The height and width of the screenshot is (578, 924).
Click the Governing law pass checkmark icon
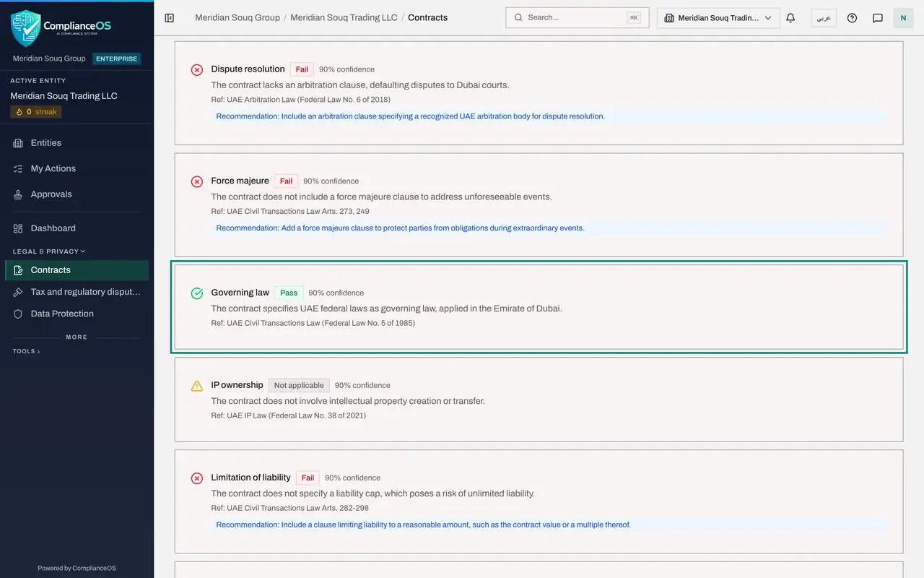(197, 293)
